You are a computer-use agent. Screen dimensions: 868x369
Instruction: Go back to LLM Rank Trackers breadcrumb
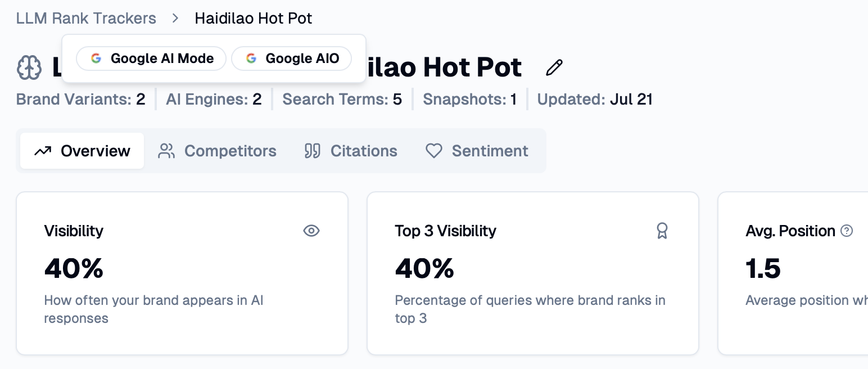point(86,19)
